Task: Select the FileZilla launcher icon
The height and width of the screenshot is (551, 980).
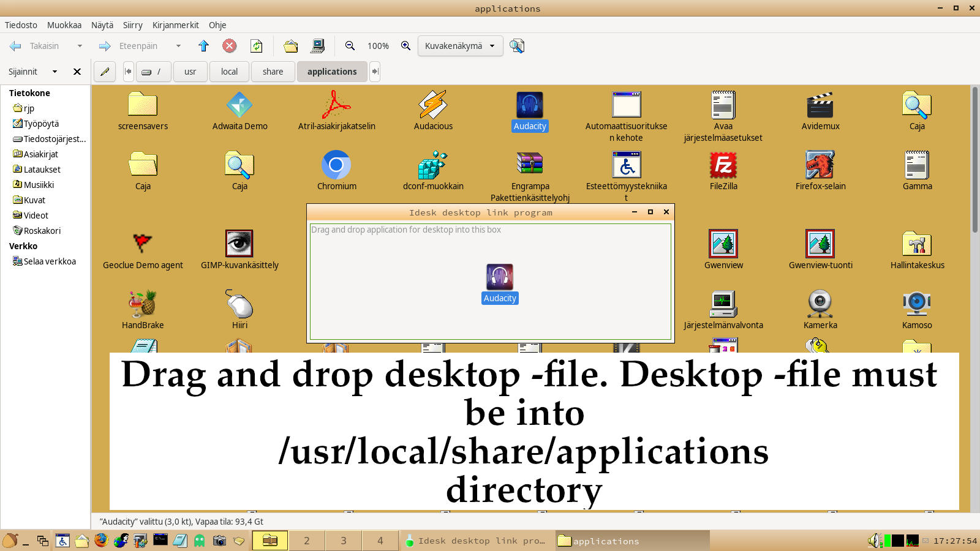Action: coord(723,165)
